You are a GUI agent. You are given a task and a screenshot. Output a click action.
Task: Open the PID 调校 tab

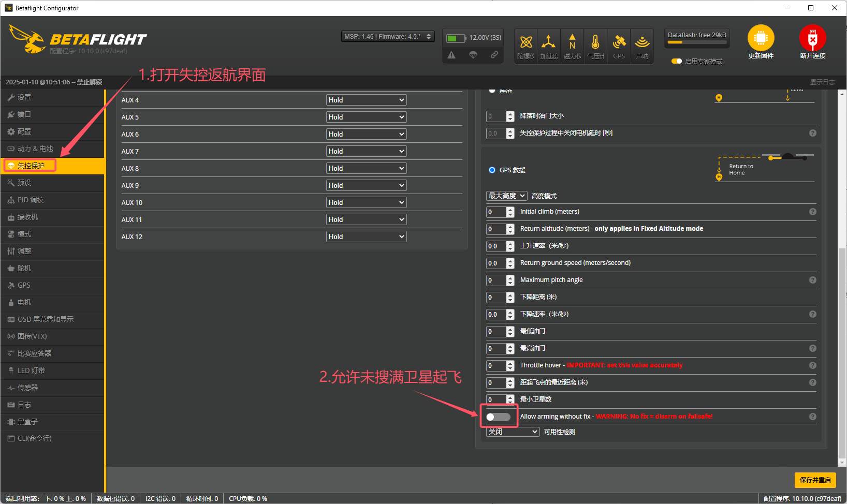point(52,200)
